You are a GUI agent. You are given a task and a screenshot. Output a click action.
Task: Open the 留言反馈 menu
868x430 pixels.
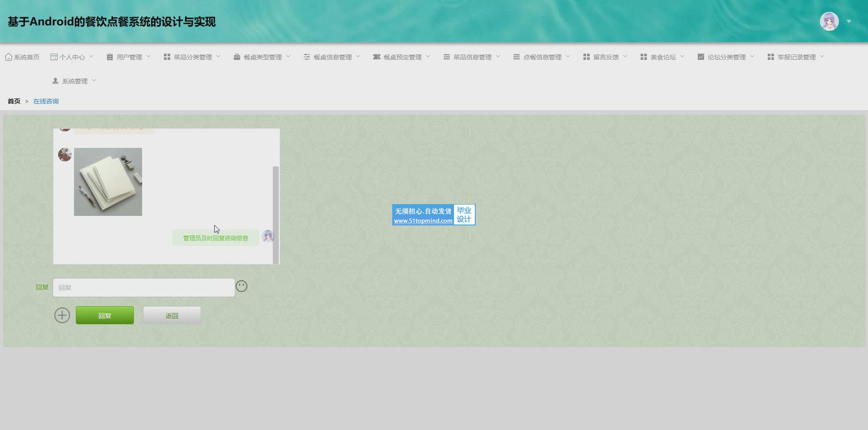pos(605,57)
